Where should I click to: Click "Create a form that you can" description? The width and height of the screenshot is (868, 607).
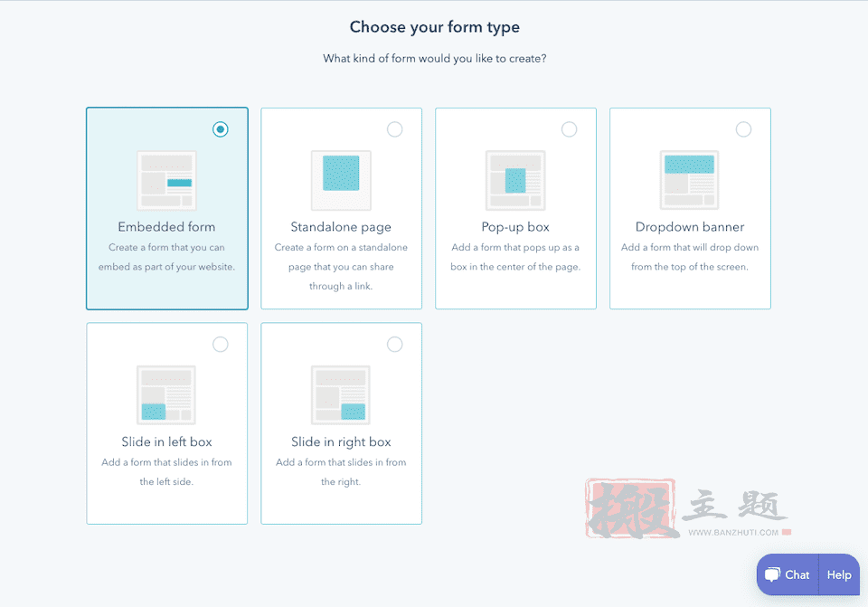pos(166,248)
